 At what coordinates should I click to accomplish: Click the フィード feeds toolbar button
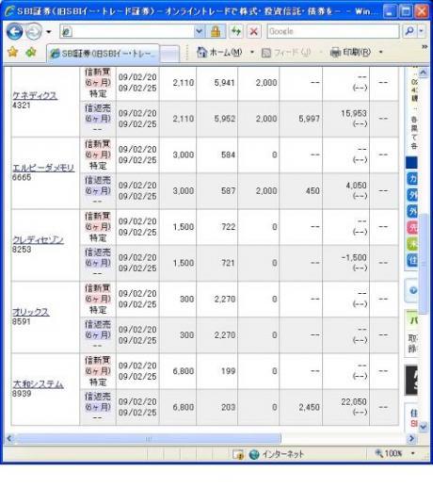[286, 53]
